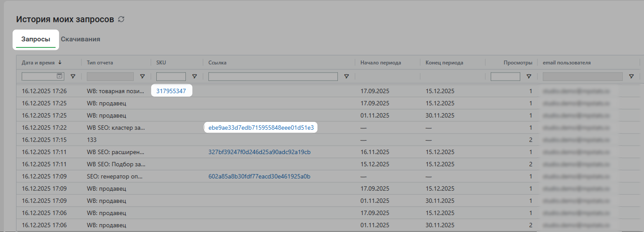Focus the SKU filter input field
Image resolution: width=644 pixels, height=232 pixels.
[x=171, y=76]
